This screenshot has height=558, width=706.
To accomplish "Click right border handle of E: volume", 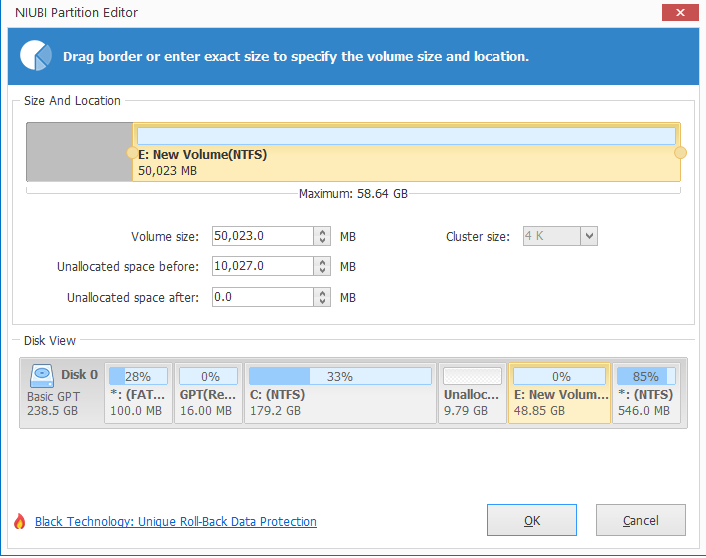I will 680,153.
